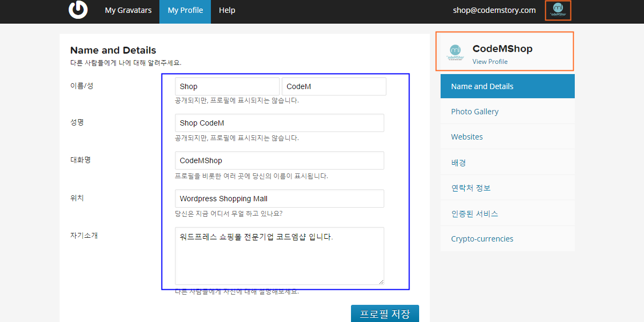644x322 pixels.
Task: Click the CodeMShop avatar thumbnail in sidebar
Action: [455, 53]
